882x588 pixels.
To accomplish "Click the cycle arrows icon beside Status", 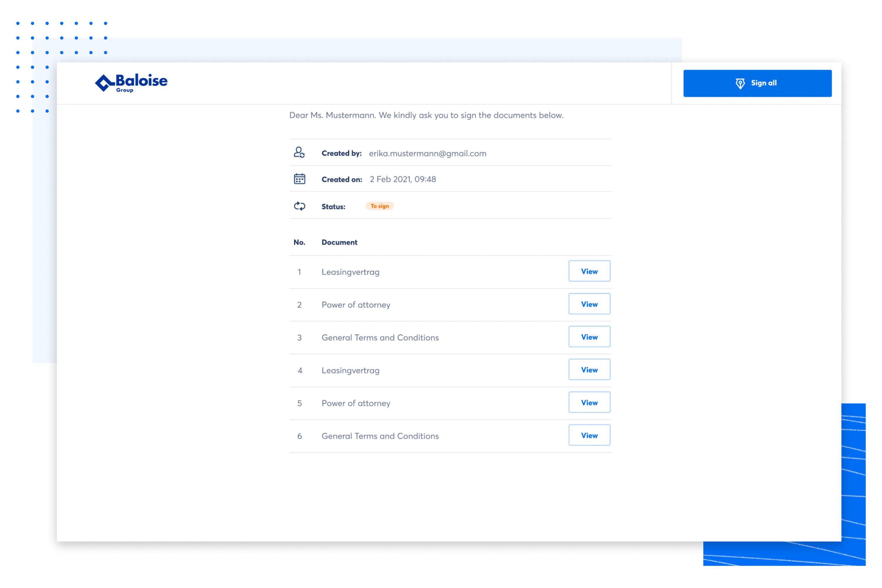I will (299, 206).
